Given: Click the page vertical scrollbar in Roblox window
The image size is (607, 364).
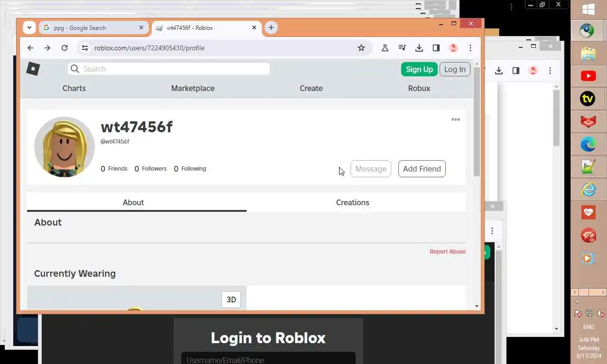Looking at the screenshot, I should click(477, 122).
